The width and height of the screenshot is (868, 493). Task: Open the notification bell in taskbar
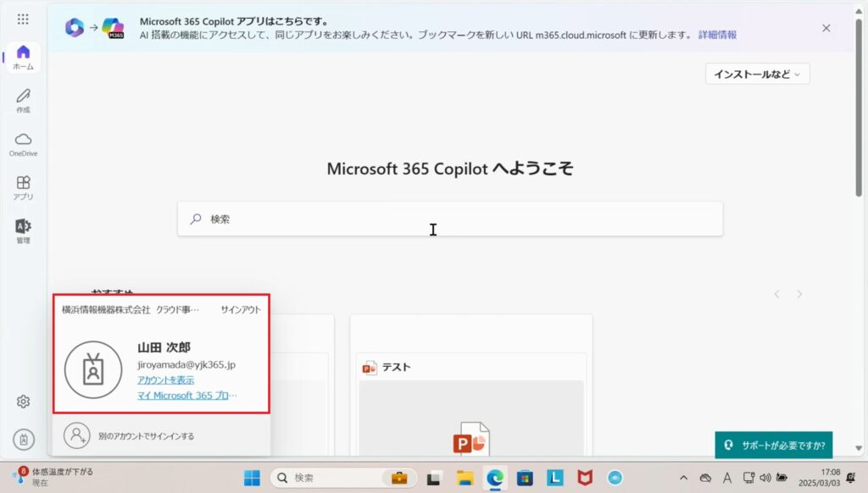click(851, 478)
